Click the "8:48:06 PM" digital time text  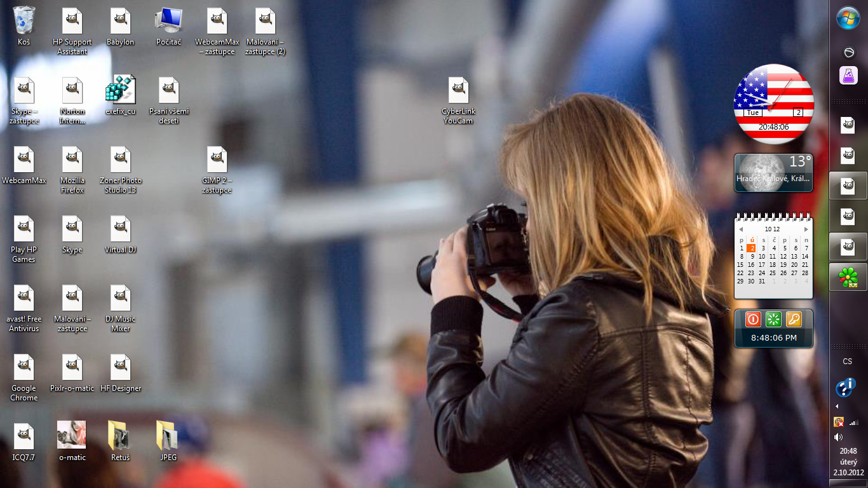coord(774,337)
